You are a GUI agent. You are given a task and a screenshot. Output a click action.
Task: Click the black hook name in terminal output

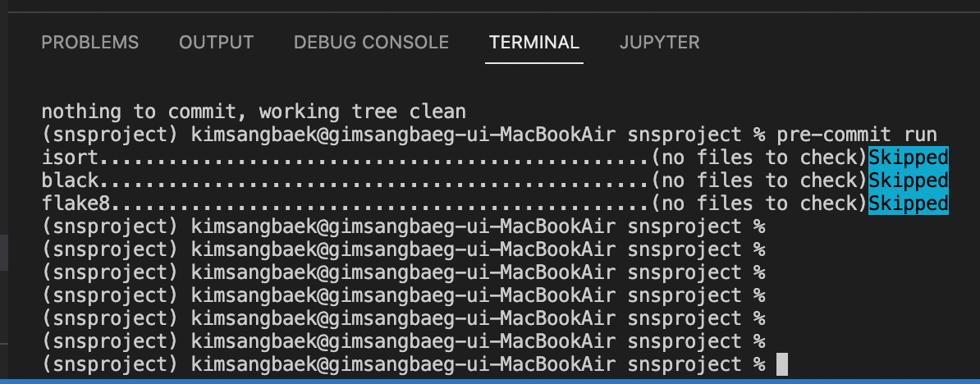tap(70, 181)
